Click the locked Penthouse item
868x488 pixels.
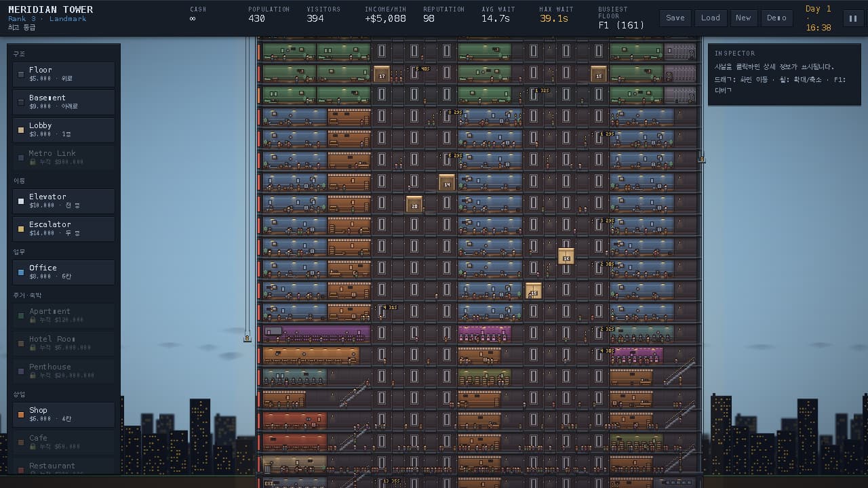tap(64, 371)
